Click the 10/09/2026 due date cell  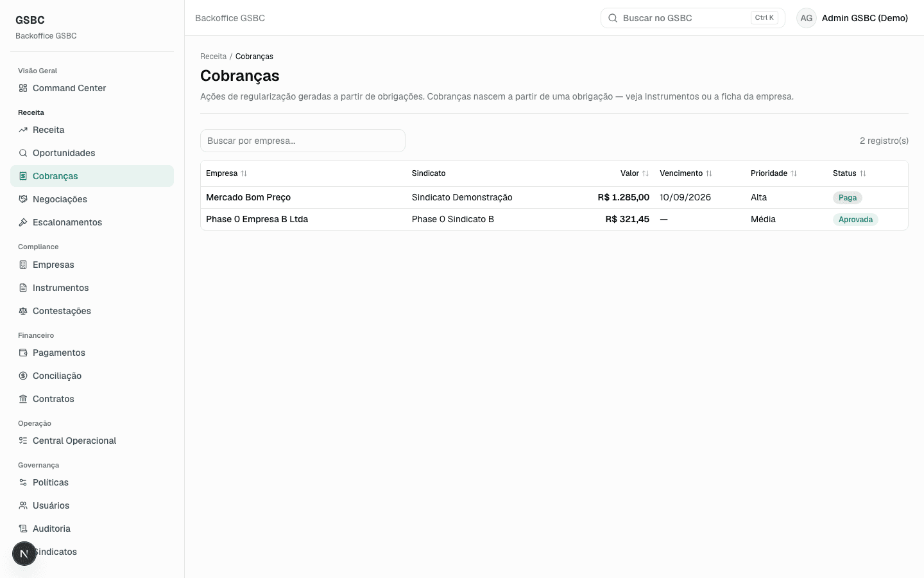pos(685,197)
